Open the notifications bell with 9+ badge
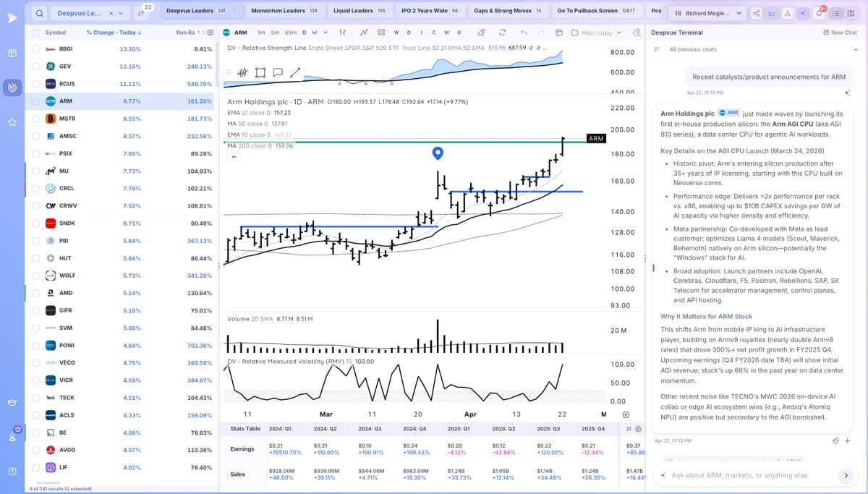The height and width of the screenshot is (494, 868). [x=820, y=12]
